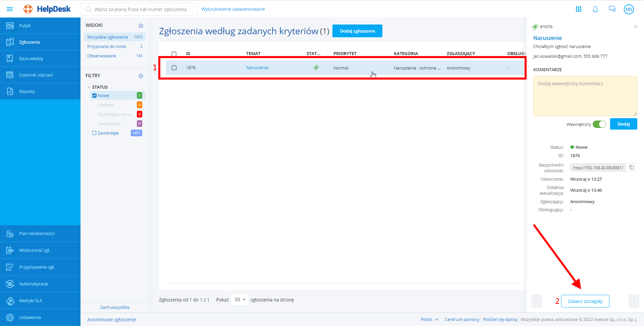The width and height of the screenshot is (644, 326).
Task: Click the internal comment text area
Action: pyautogui.click(x=585, y=96)
